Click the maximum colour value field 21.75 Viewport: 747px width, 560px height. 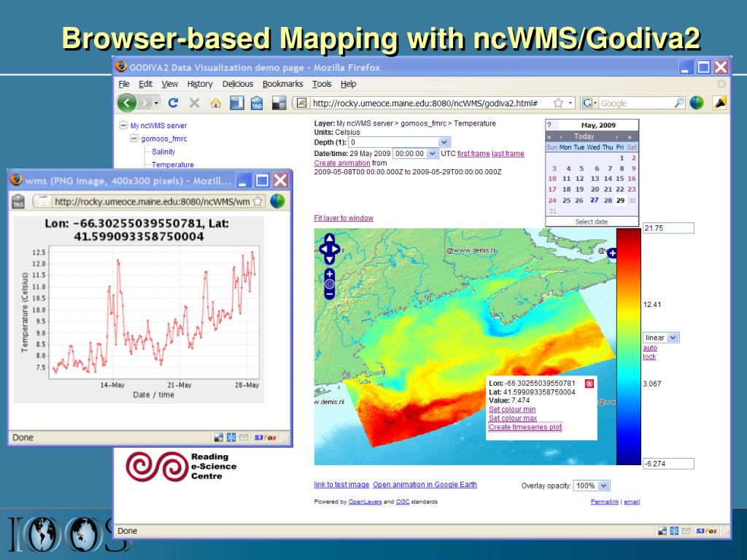click(x=668, y=229)
